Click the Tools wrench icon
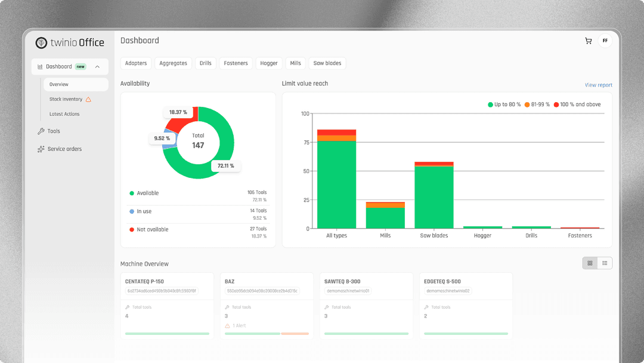The image size is (644, 363). (x=41, y=131)
